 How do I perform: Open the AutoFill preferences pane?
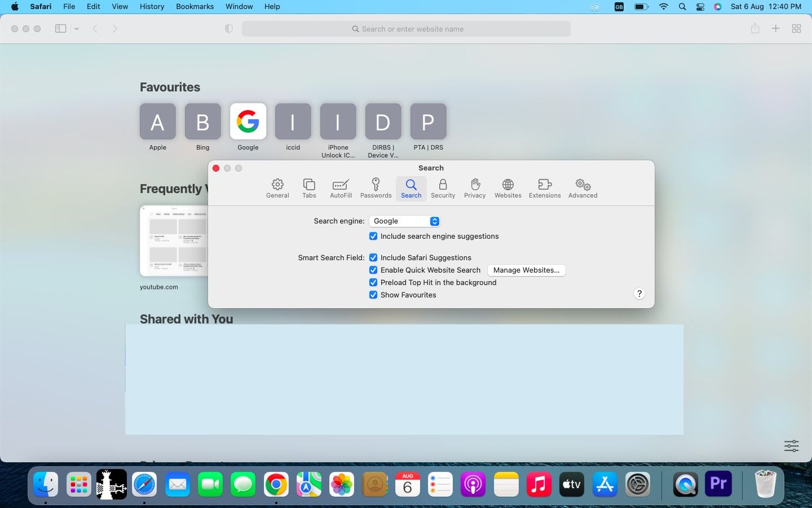pyautogui.click(x=341, y=189)
